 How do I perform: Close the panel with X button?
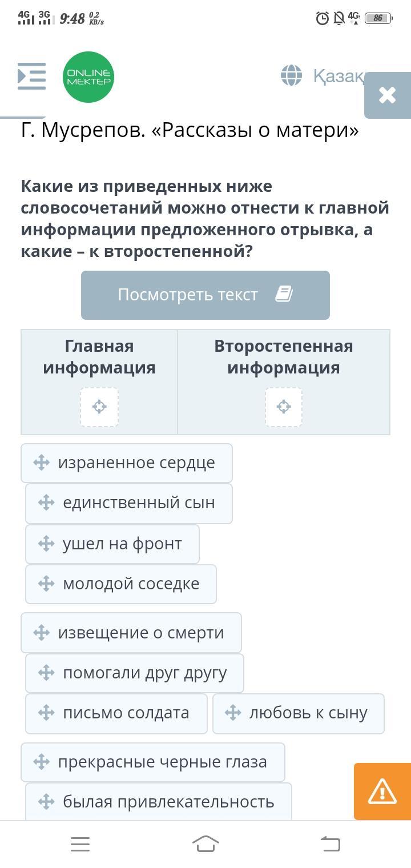click(388, 95)
